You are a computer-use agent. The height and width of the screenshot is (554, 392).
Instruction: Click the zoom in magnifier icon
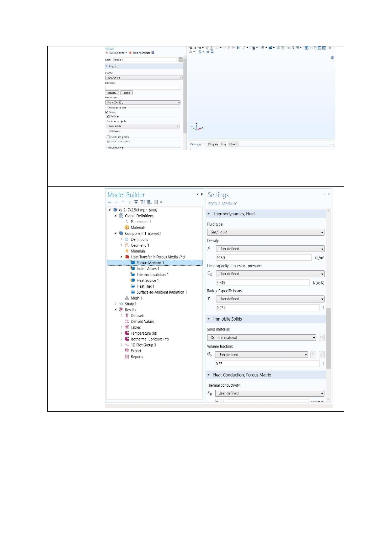191,48
